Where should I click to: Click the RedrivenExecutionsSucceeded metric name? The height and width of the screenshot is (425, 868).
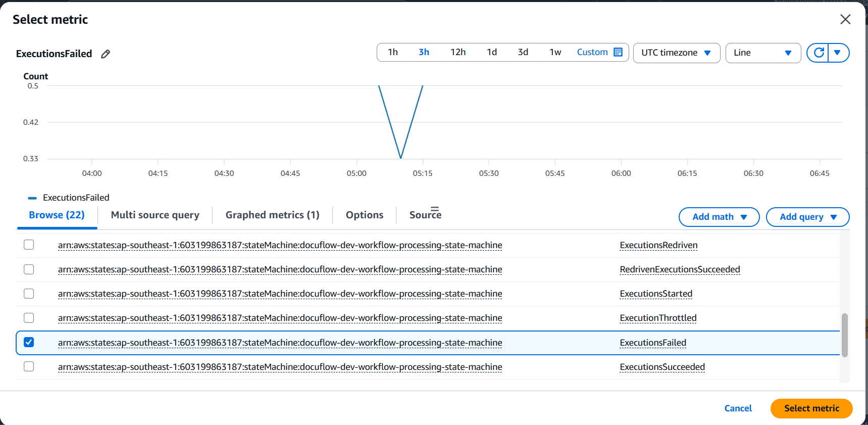pyautogui.click(x=680, y=269)
